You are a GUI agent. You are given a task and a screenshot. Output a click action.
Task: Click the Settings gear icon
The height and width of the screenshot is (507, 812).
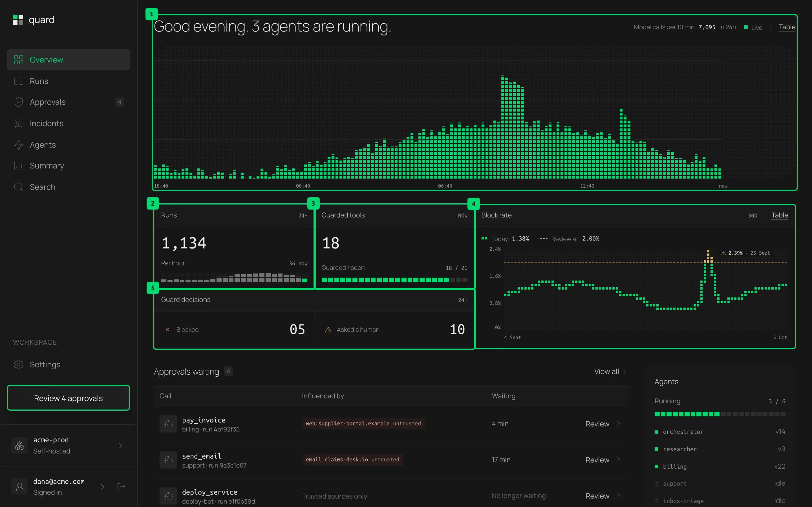[18, 364]
